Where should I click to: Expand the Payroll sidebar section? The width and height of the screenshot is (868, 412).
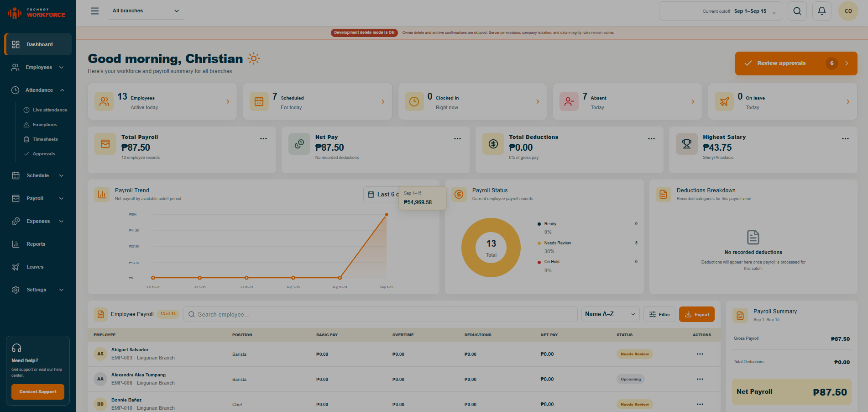click(62, 198)
